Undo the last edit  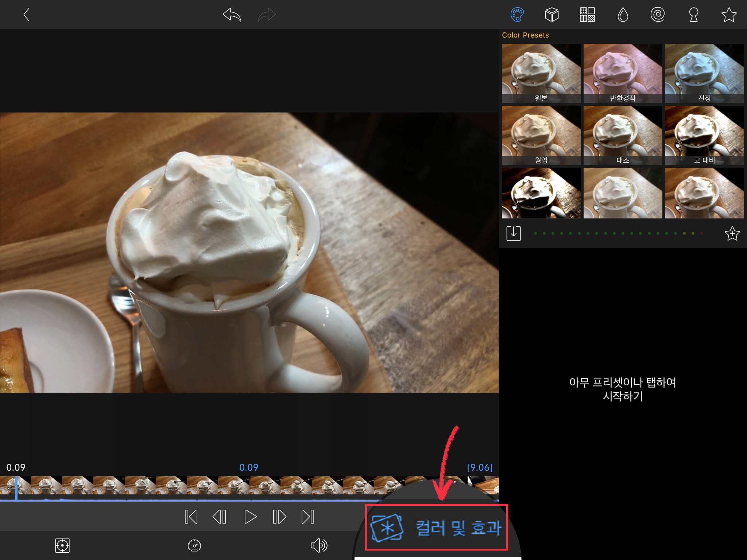click(x=232, y=15)
